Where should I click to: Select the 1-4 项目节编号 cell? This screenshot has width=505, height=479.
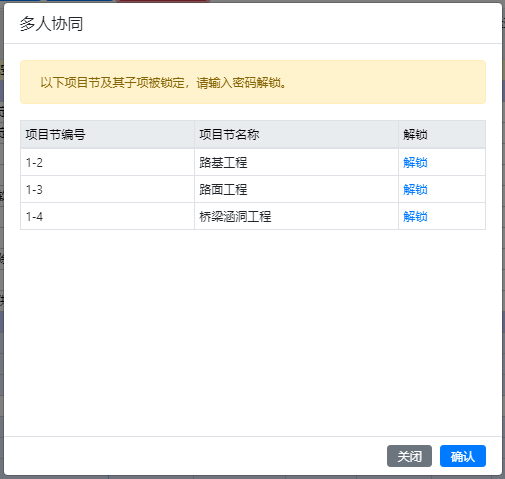(107, 216)
